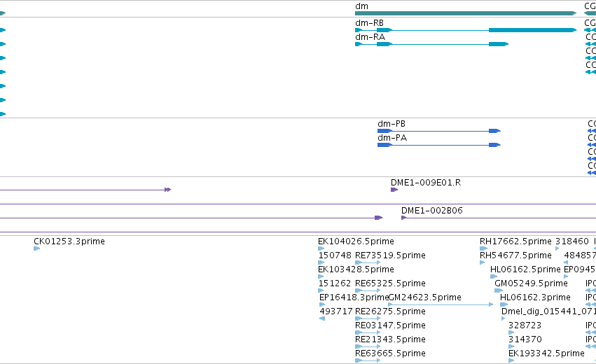Click the HL06162.5prime EST label

pos(525,269)
